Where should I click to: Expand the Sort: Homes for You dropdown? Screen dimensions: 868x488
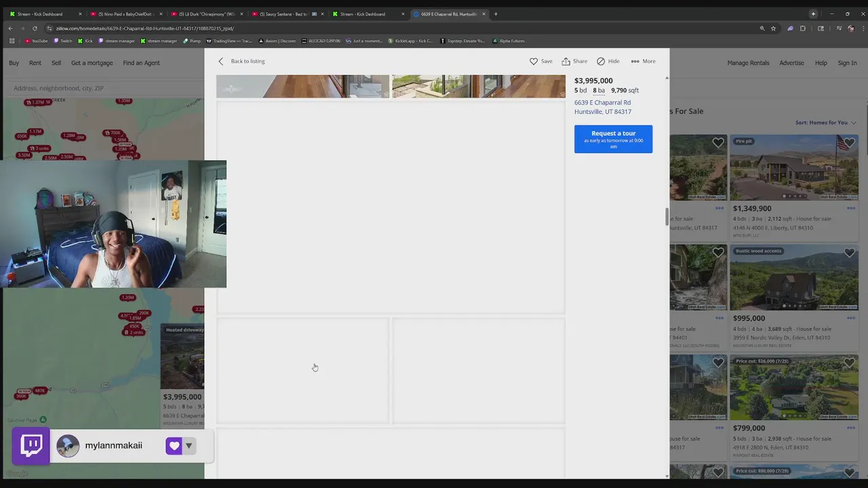[x=825, y=123]
